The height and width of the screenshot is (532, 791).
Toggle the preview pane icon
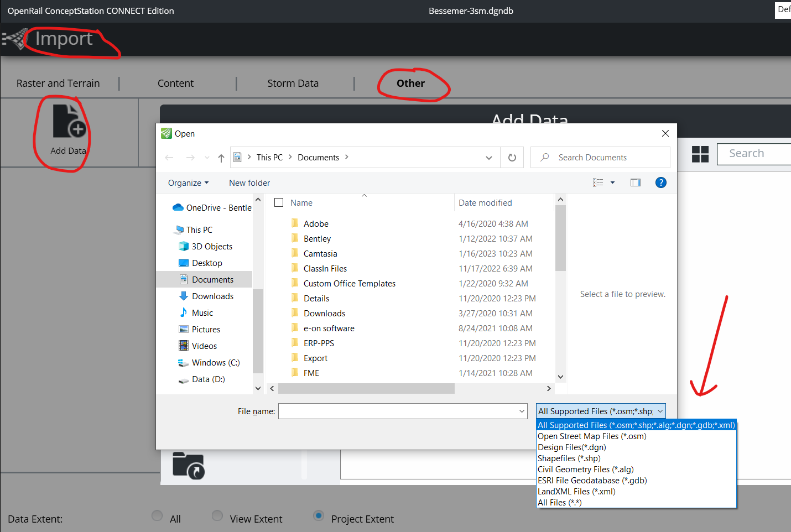(x=636, y=182)
